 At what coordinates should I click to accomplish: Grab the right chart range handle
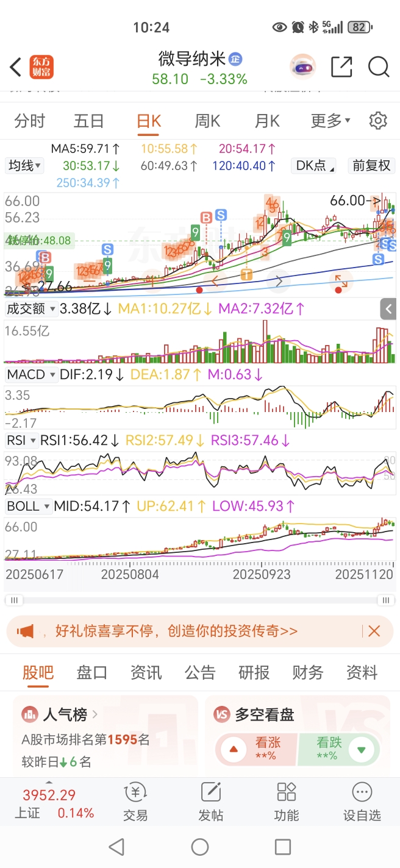click(385, 600)
